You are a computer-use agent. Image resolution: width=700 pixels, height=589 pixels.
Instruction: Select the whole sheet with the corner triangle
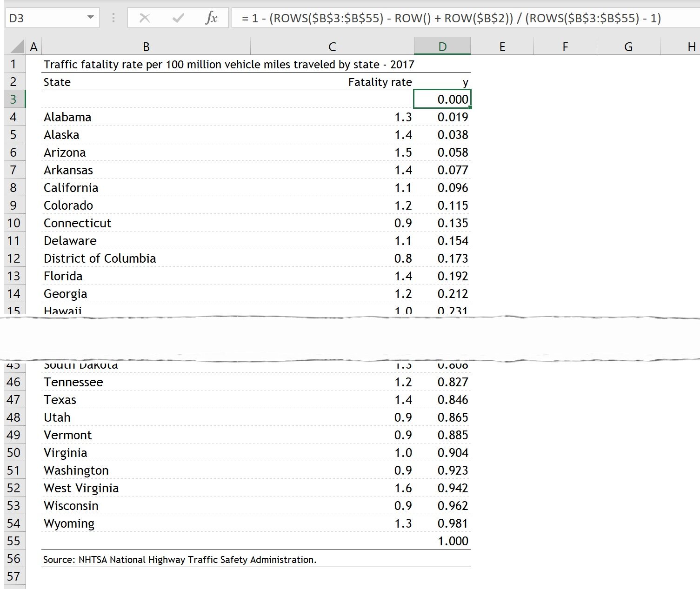point(17,46)
